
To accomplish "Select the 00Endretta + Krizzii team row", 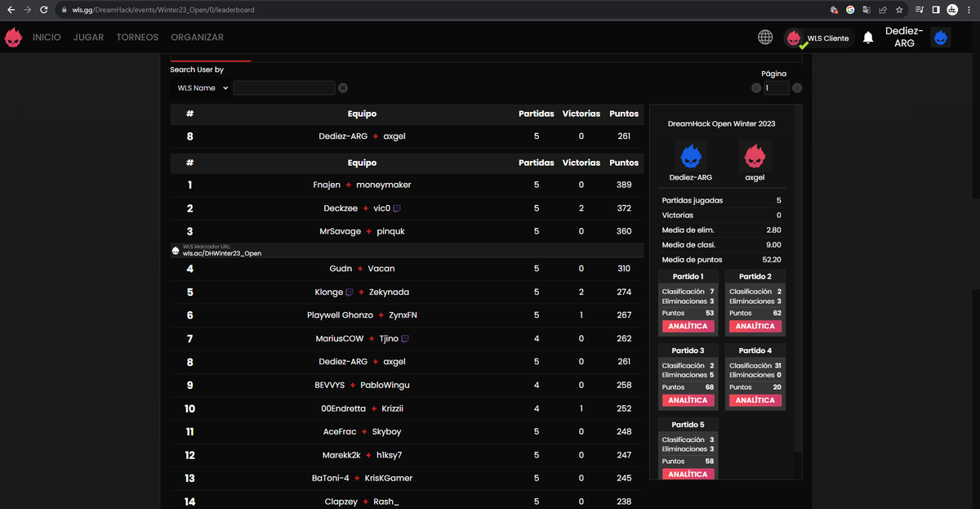I will point(407,409).
